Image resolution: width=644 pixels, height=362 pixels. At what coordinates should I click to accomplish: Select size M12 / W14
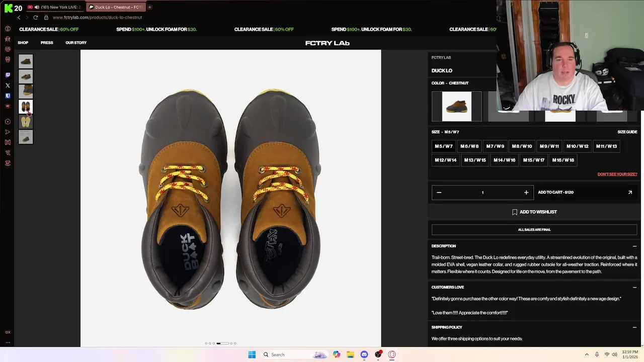tap(446, 160)
